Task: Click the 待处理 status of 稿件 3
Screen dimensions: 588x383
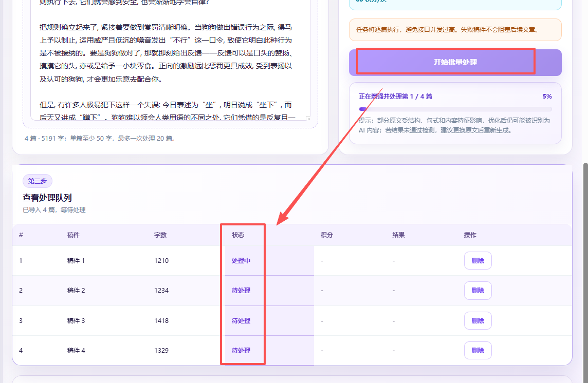Action: 241,321
